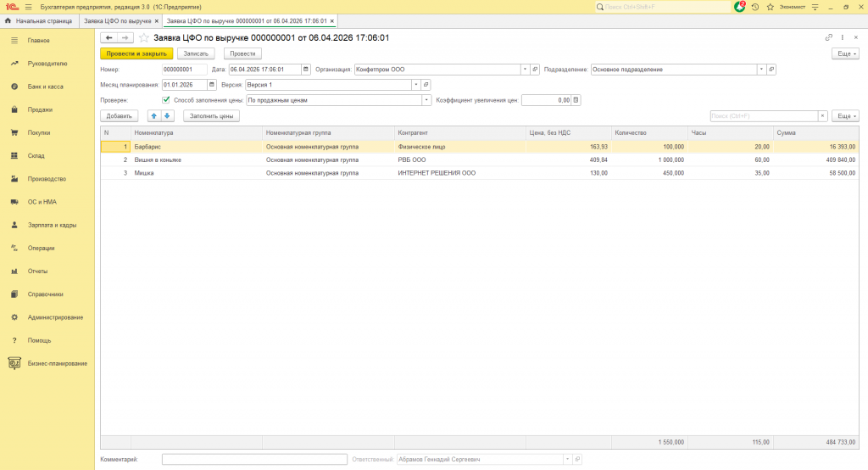Expand the Версия dropdown list
The width and height of the screenshot is (868, 470).
coord(415,85)
